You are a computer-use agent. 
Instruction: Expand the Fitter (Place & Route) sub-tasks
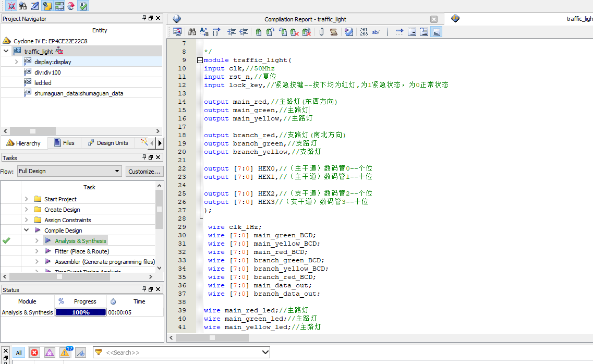point(37,251)
